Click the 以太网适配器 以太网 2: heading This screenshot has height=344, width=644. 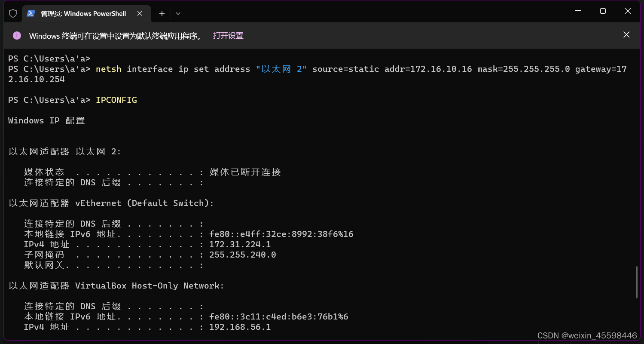65,151
